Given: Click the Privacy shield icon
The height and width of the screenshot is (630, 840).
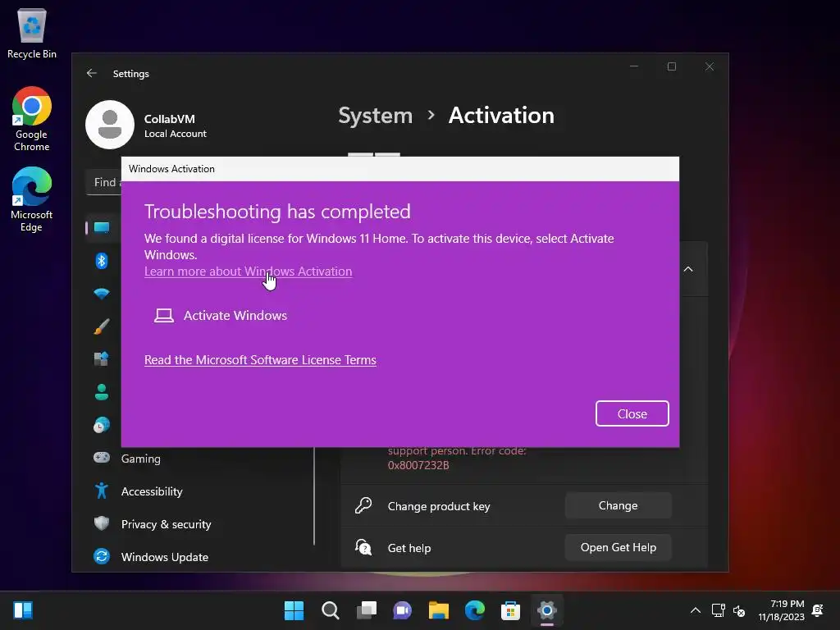Looking at the screenshot, I should coord(102,523).
